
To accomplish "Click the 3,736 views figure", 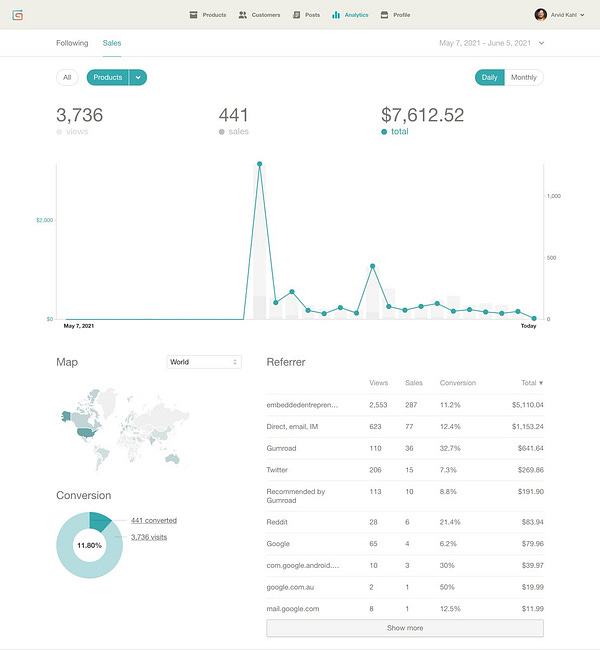I will (x=80, y=115).
